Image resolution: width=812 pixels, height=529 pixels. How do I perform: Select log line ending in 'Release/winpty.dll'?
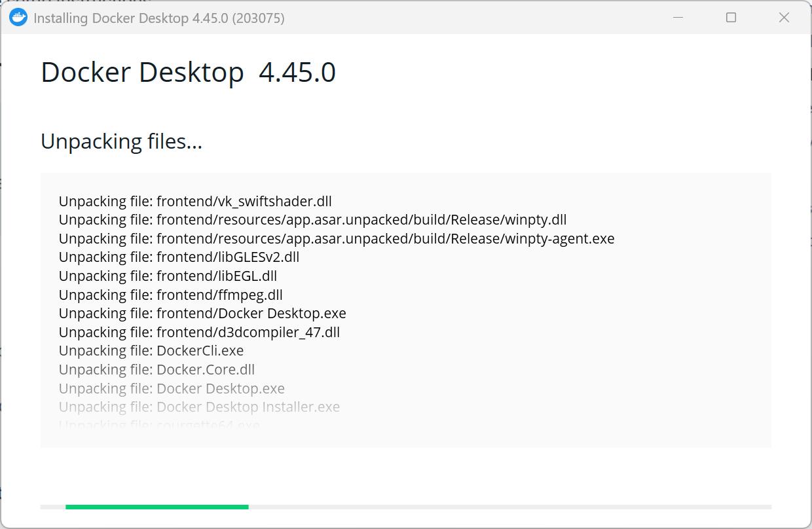[x=313, y=219]
